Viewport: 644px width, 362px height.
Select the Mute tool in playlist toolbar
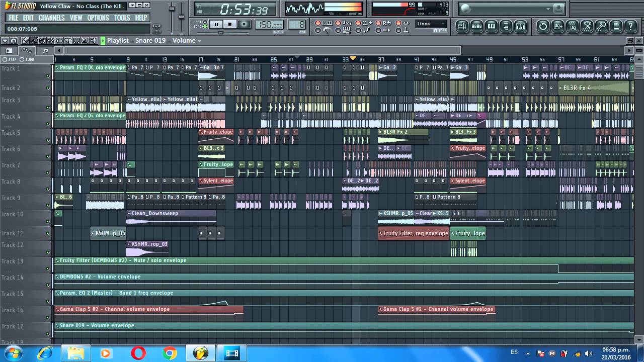pos(51,41)
